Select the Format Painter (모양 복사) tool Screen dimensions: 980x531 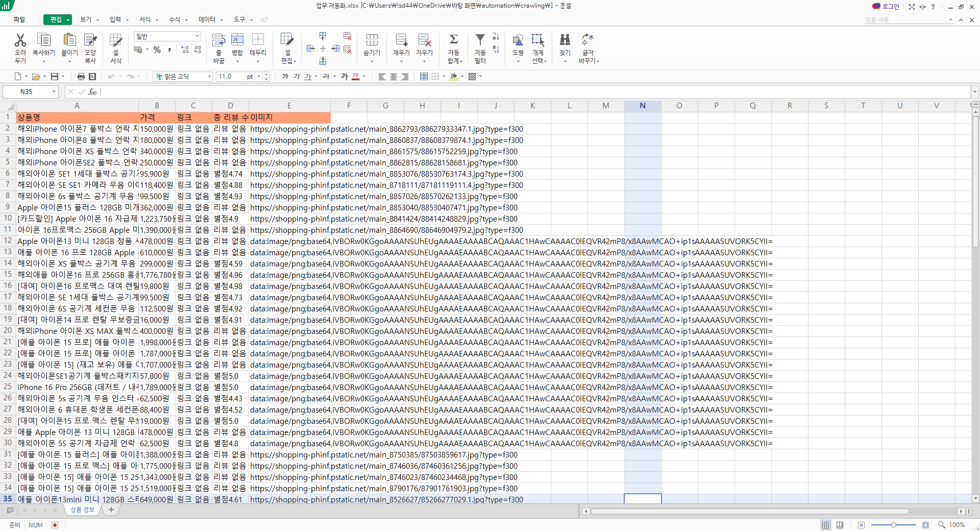click(x=90, y=40)
